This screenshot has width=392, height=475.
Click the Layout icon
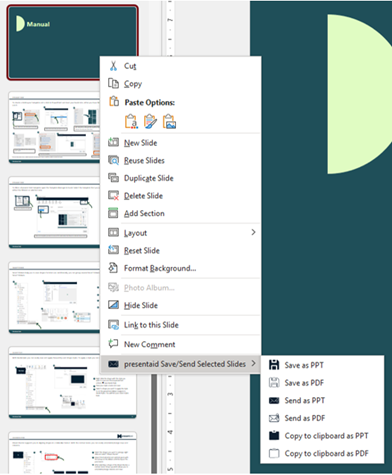pyautogui.click(x=113, y=232)
